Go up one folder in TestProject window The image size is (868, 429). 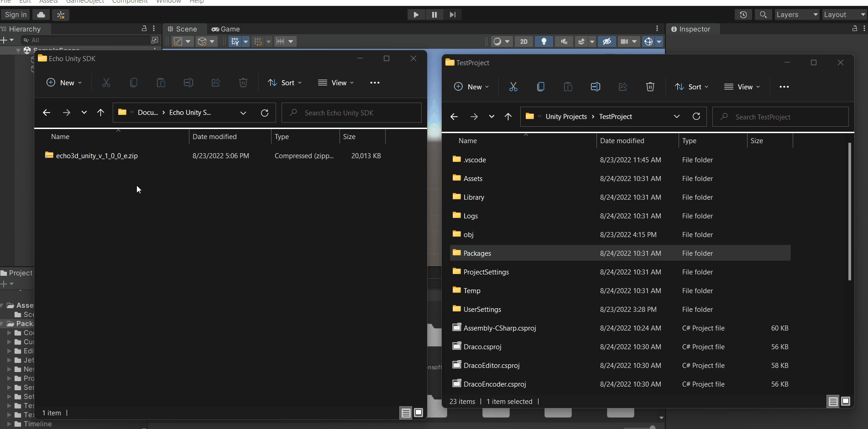[508, 117]
